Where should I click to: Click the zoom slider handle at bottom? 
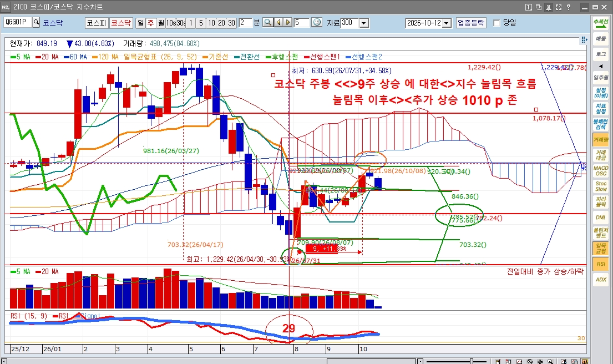[x=472, y=361]
